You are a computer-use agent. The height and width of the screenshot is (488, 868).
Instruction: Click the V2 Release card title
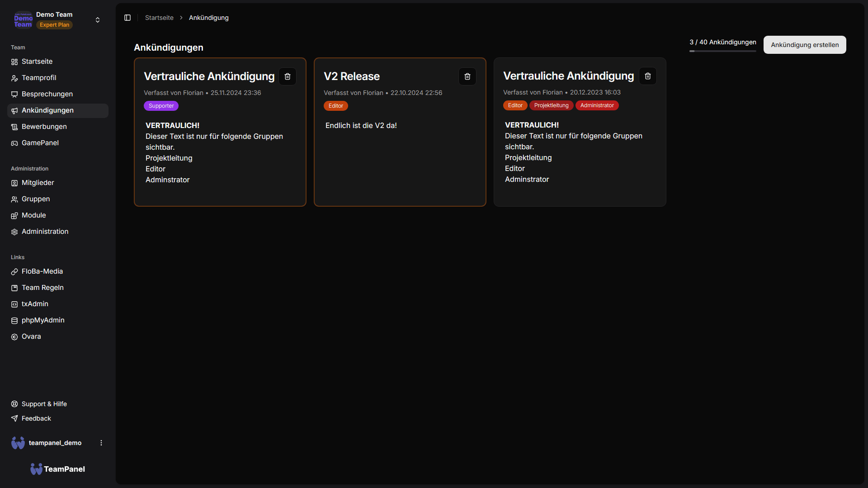coord(352,76)
